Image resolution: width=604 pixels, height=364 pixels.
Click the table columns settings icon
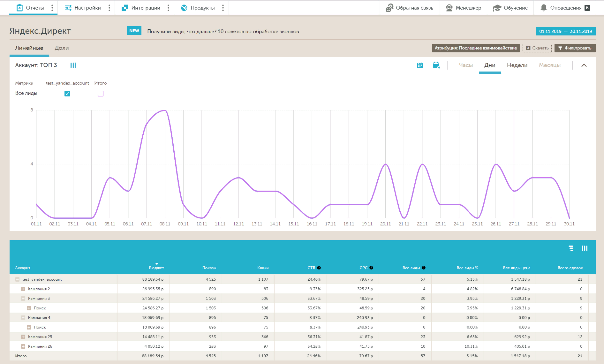[585, 248]
